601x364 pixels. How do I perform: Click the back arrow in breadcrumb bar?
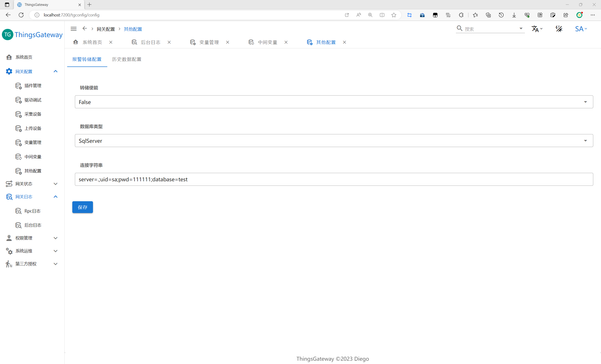85,29
